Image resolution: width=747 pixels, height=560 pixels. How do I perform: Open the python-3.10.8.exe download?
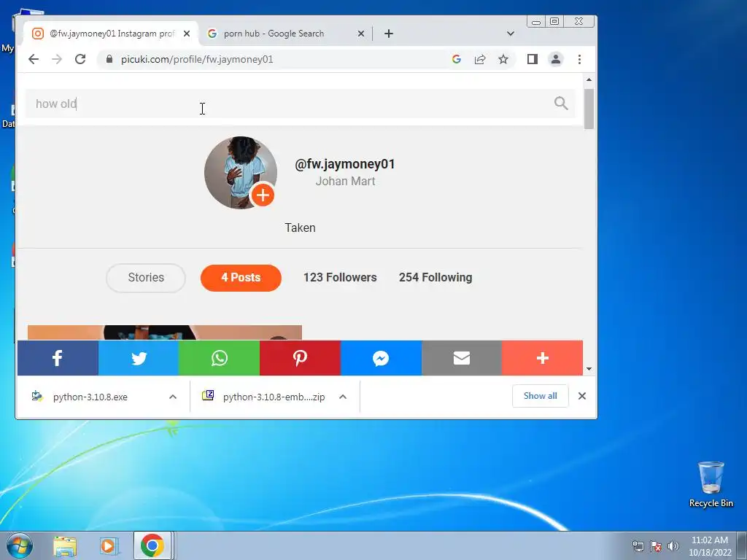(90, 397)
